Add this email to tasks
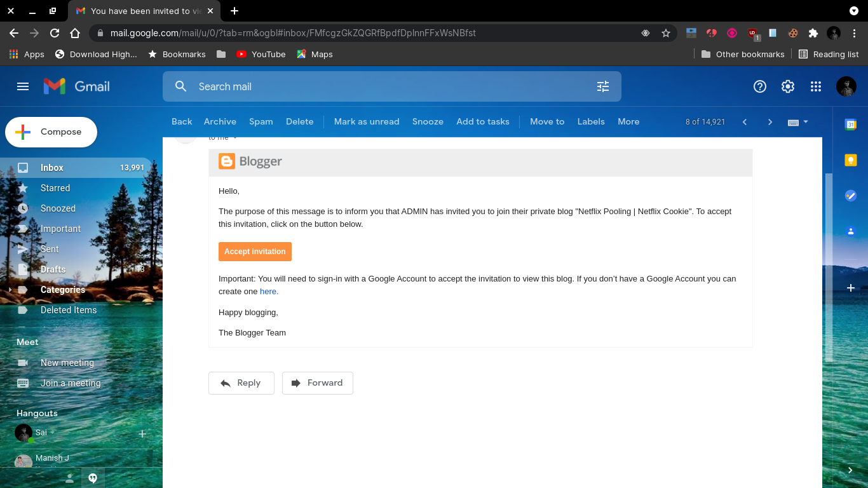 click(x=483, y=122)
